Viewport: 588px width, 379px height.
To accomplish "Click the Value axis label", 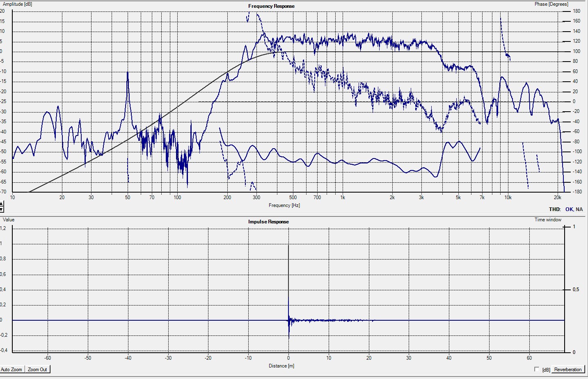I will (x=9, y=220).
